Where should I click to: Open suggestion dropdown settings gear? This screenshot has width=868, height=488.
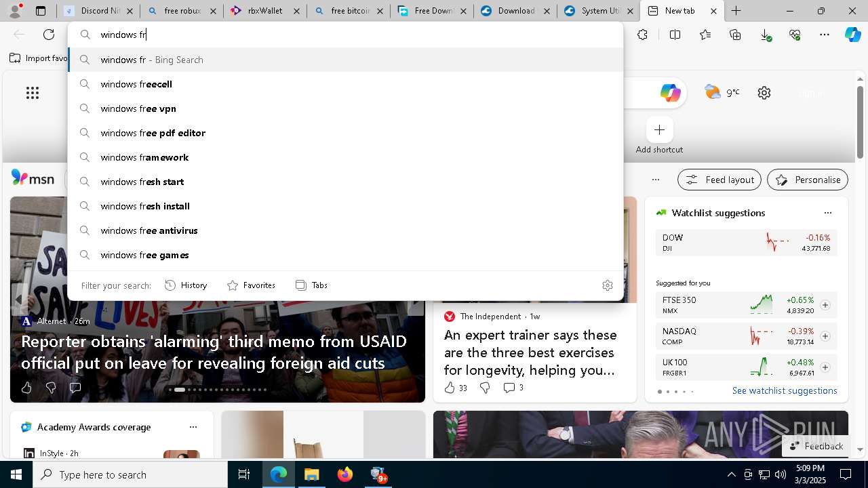click(608, 285)
